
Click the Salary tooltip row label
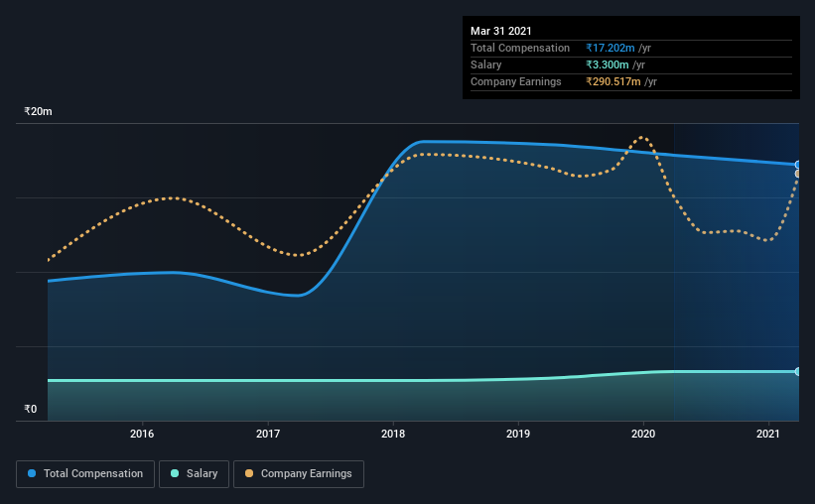[486, 64]
